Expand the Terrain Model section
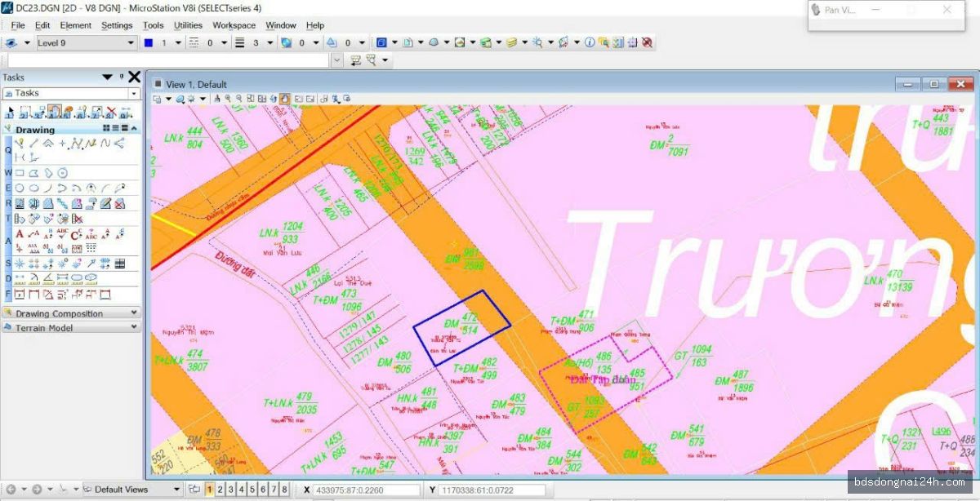Image resolution: width=980 pixels, height=501 pixels. tap(71, 328)
